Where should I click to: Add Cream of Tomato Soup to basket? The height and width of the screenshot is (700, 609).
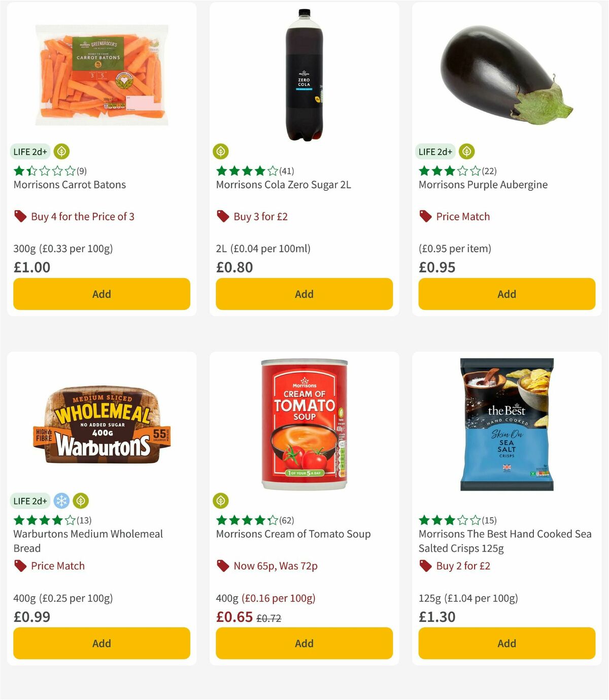pyautogui.click(x=303, y=643)
